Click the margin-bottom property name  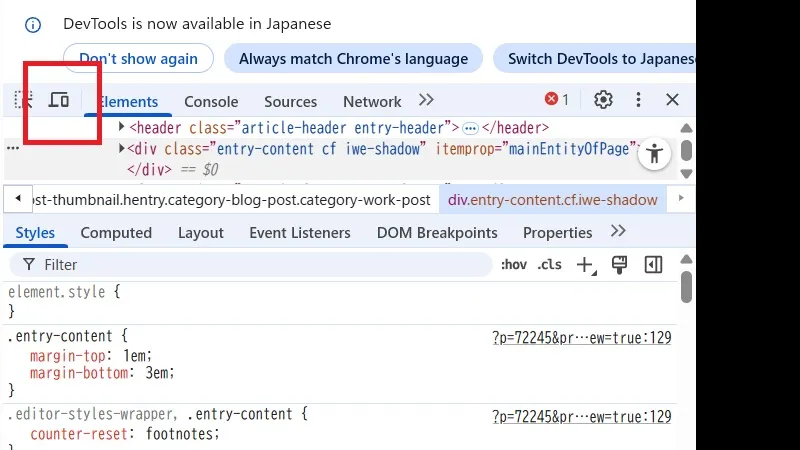pos(79,373)
